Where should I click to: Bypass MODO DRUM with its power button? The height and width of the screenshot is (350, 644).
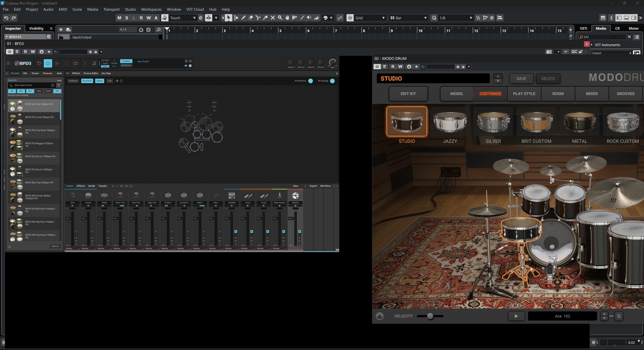[377, 67]
